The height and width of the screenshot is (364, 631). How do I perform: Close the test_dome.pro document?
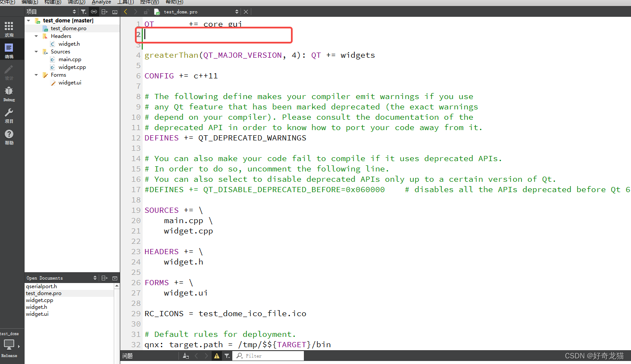(x=246, y=12)
